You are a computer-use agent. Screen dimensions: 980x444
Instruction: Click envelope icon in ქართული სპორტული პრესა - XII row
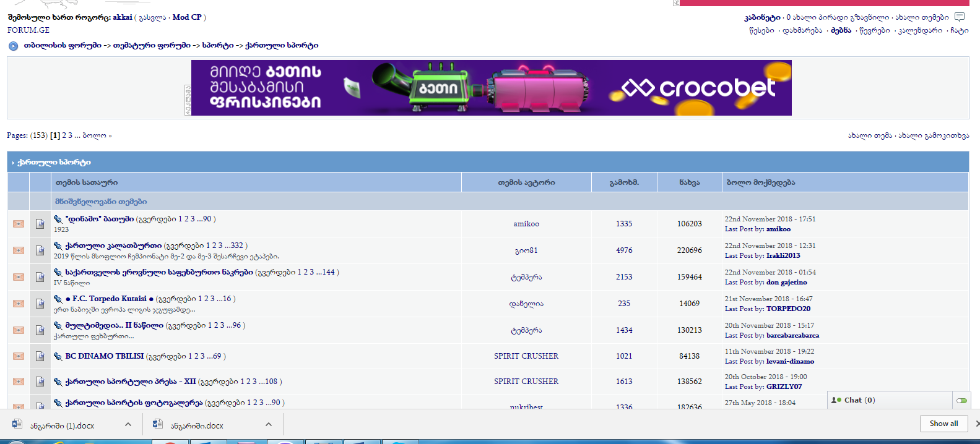pos(19,382)
